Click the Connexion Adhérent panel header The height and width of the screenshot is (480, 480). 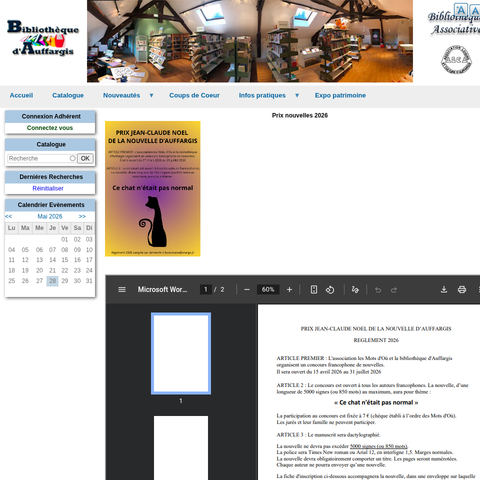click(50, 116)
